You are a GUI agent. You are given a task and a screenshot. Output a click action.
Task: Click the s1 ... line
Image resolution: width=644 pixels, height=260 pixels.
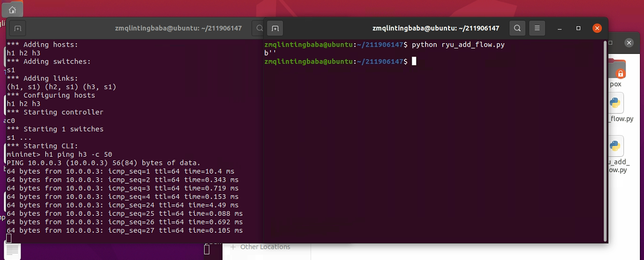click(19, 137)
